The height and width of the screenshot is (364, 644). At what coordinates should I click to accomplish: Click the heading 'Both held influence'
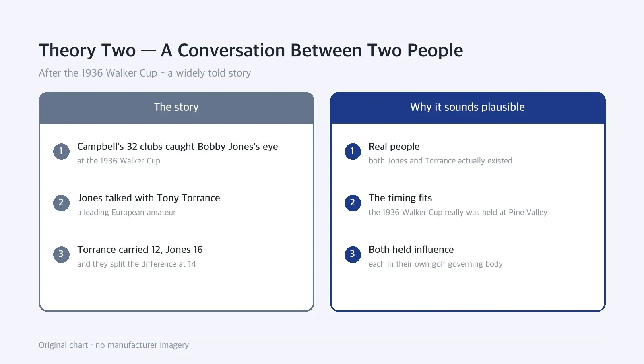point(411,250)
